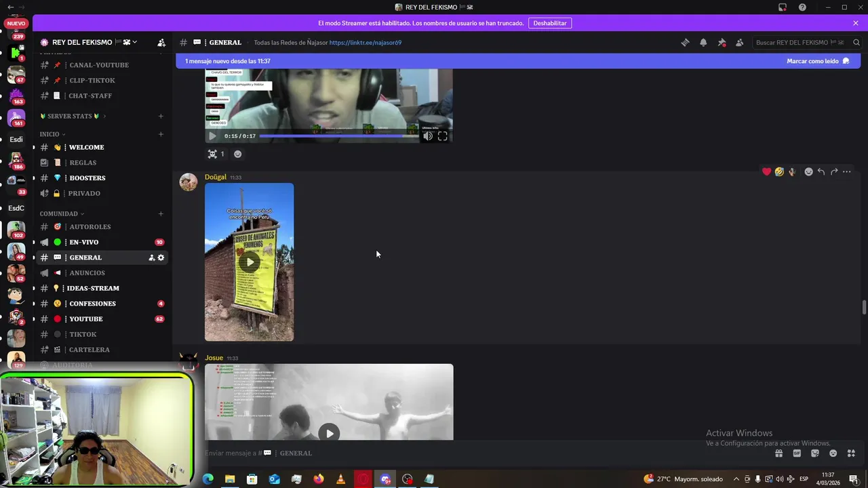The image size is (868, 488).
Task: Open the CANAL-YOUTUBE channel
Action: [x=102, y=65]
